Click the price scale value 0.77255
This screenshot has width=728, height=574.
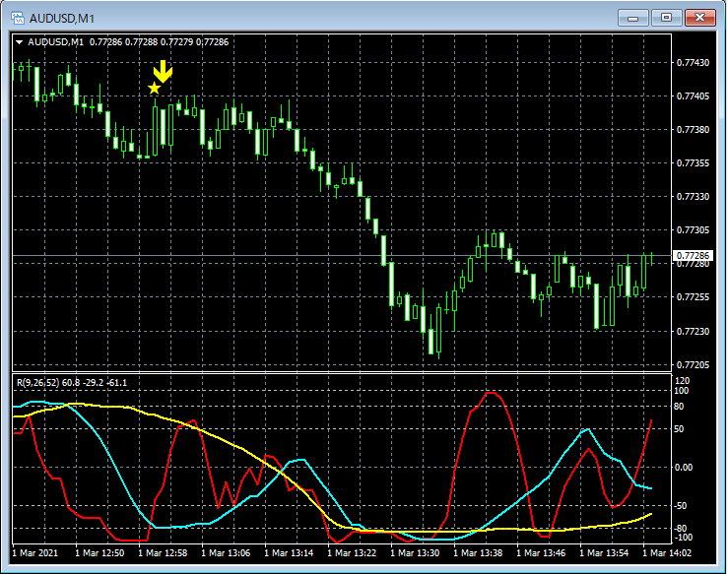click(x=693, y=297)
